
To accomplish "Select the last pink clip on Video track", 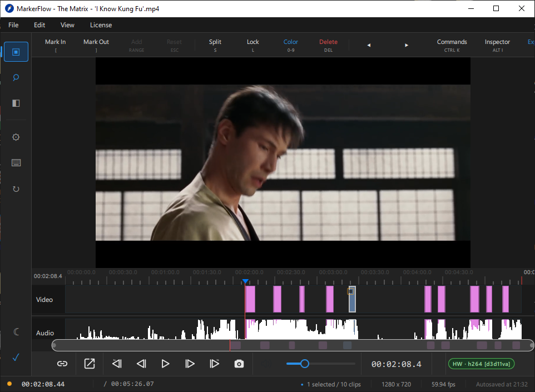I will pyautogui.click(x=506, y=299).
